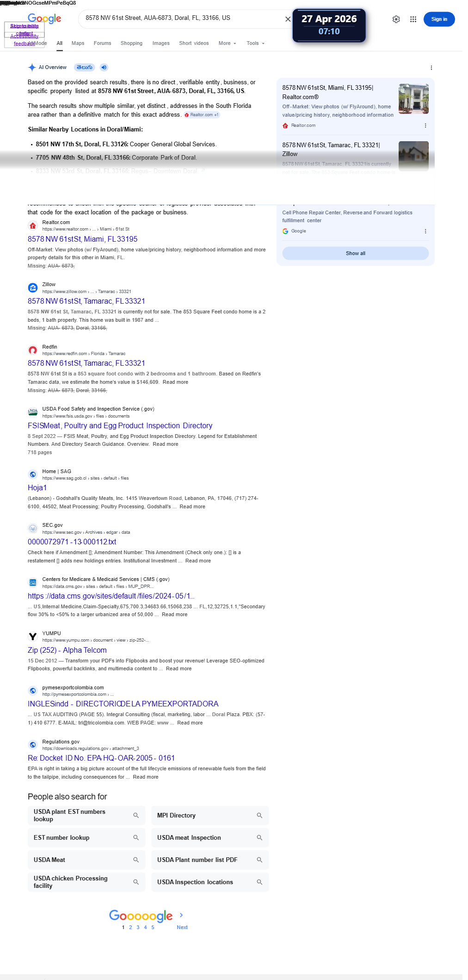Image resolution: width=468 pixels, height=980 pixels.
Task: Open Quick Settings gear icon
Action: click(396, 19)
